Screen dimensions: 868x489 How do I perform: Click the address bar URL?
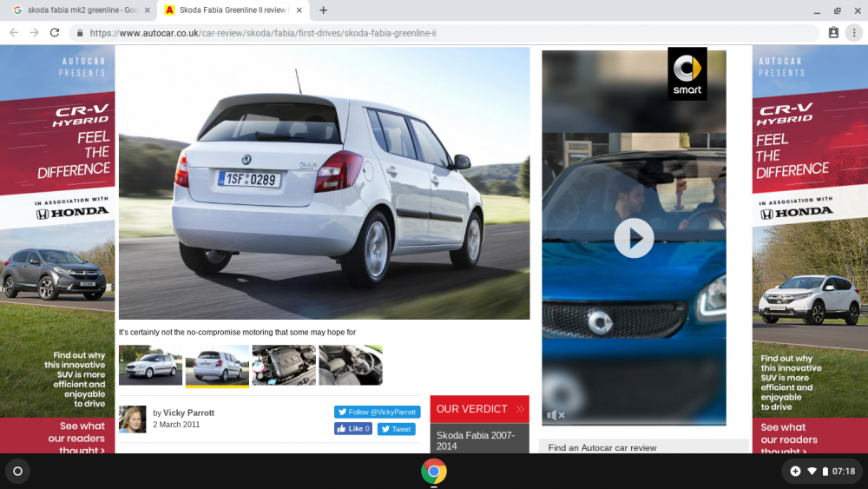[x=263, y=33]
